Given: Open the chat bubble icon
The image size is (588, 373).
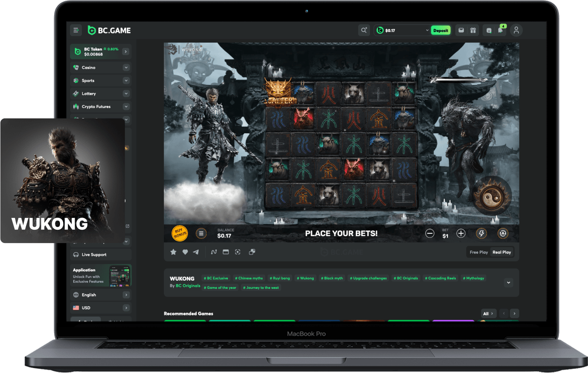Looking at the screenshot, I should pos(489,30).
